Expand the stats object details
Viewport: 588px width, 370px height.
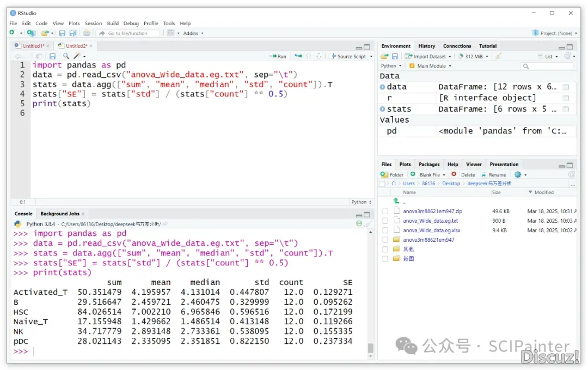(x=382, y=109)
